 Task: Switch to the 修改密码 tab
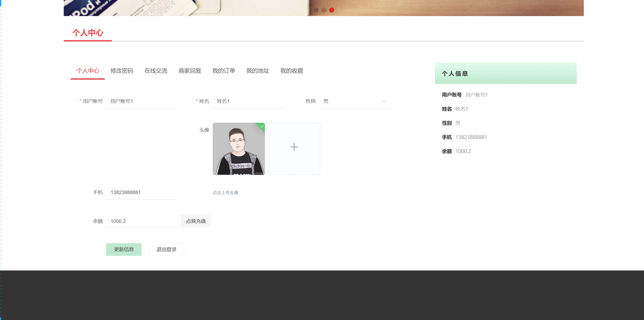tap(122, 71)
